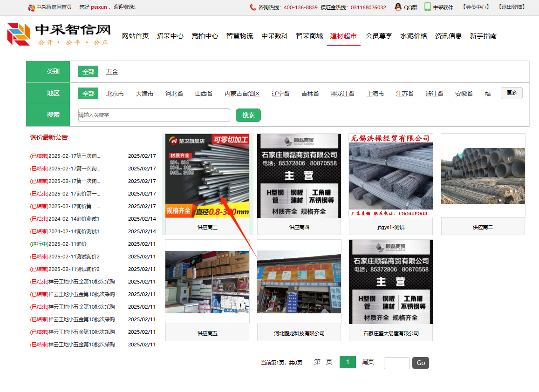Filter region by 天津市

(144, 94)
